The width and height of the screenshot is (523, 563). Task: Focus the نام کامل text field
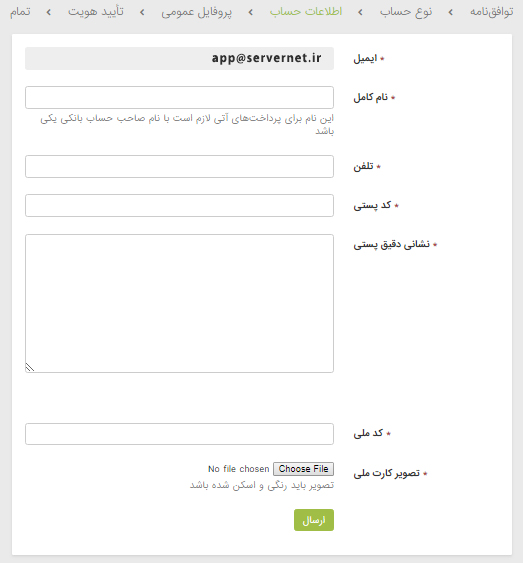[179, 97]
